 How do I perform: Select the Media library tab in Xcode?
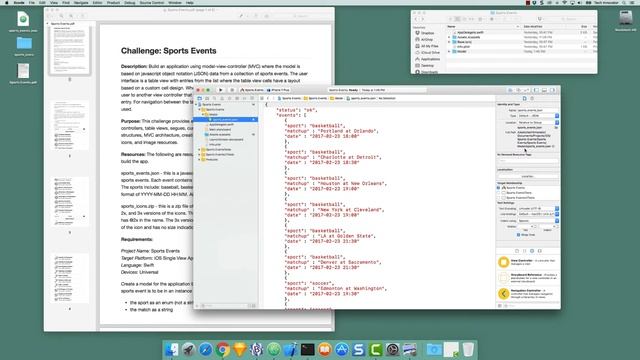tap(540, 251)
